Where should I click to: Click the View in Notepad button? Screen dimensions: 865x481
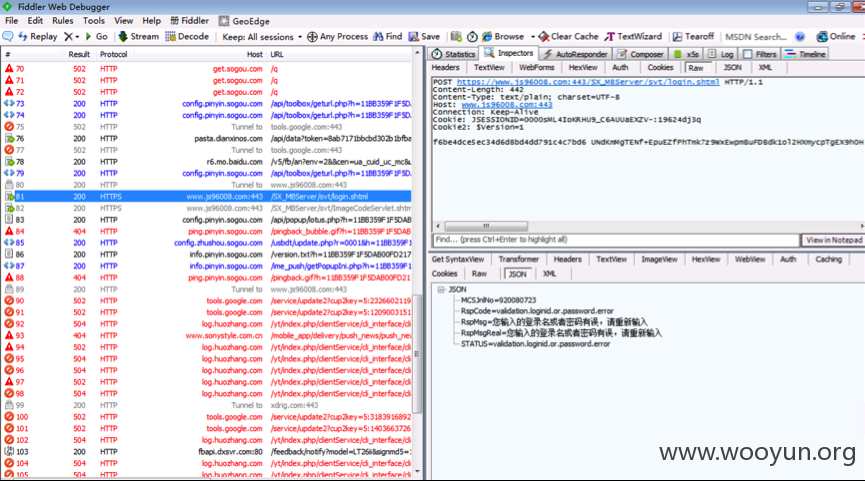coord(833,240)
